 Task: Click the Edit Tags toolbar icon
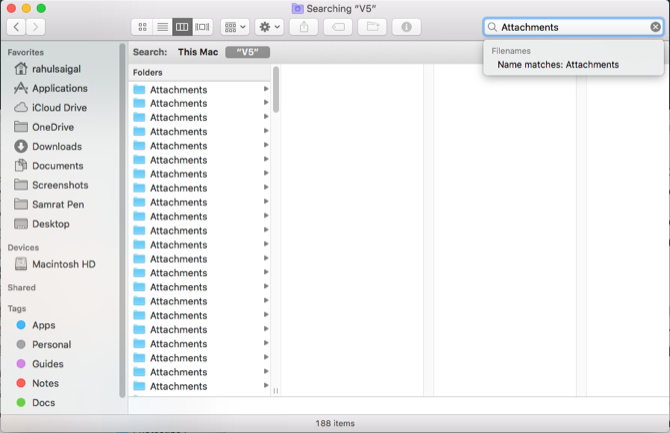pos(338,27)
